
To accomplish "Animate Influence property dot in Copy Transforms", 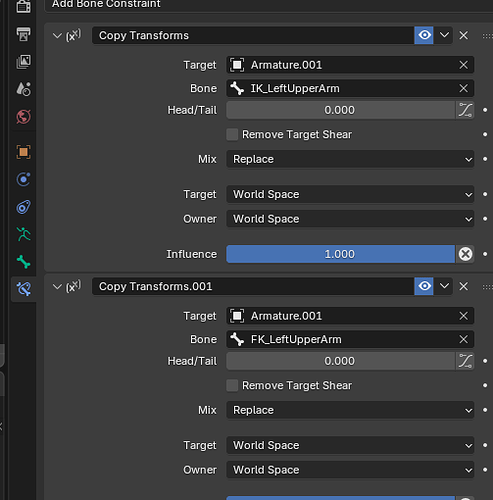I will coord(485,254).
